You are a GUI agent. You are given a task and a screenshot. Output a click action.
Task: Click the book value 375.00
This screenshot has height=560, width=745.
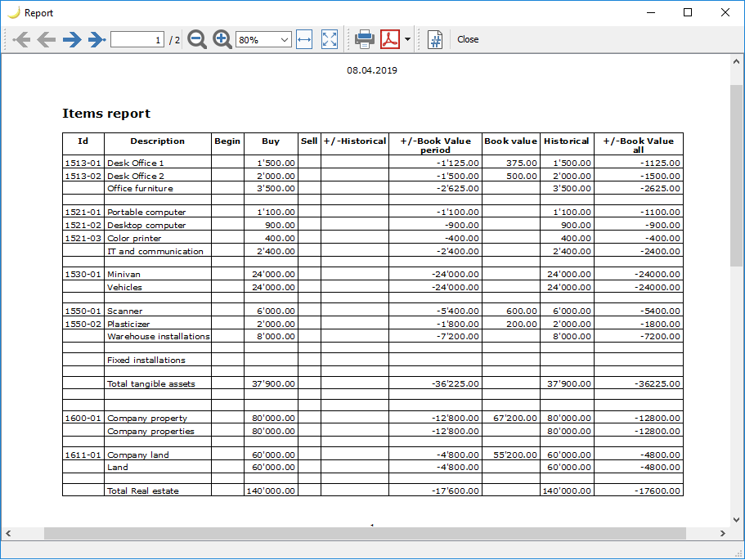coord(521,163)
